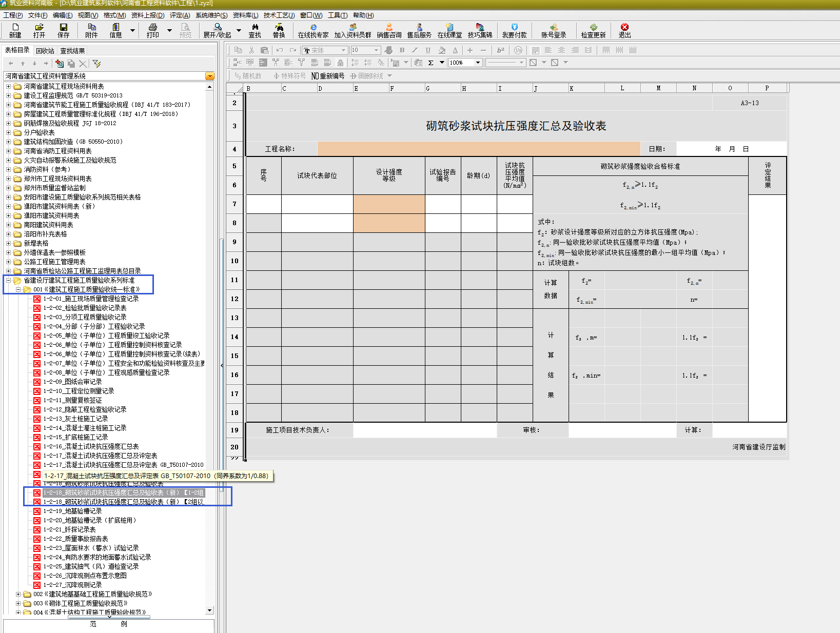The height and width of the screenshot is (633, 840).
Task: Click the fill color paint bucket icon
Action: click(x=442, y=50)
